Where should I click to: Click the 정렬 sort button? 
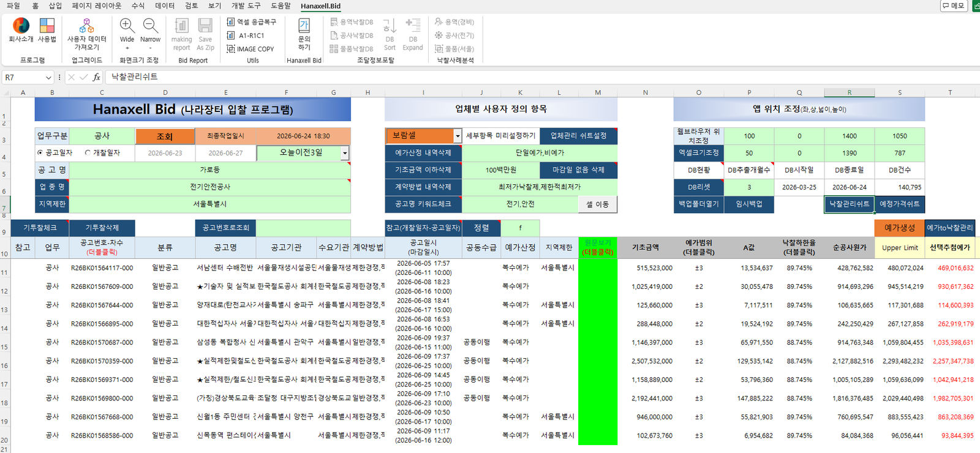[481, 228]
